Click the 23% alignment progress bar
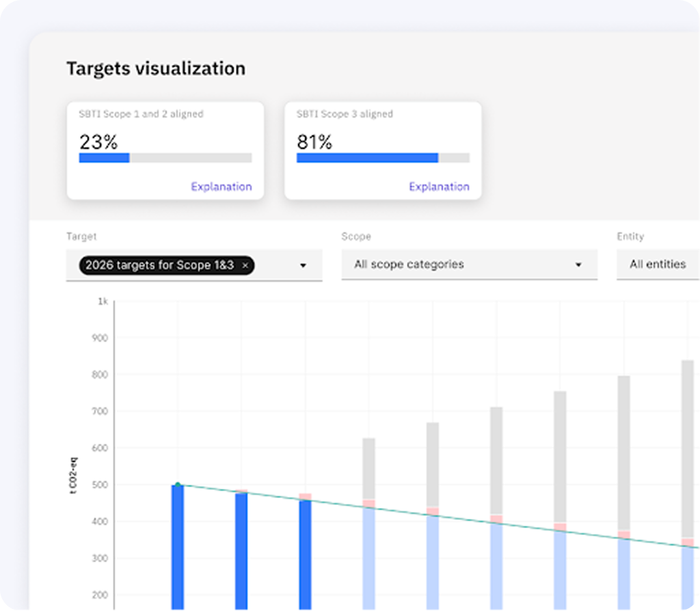The width and height of the screenshot is (700, 611). (x=165, y=158)
